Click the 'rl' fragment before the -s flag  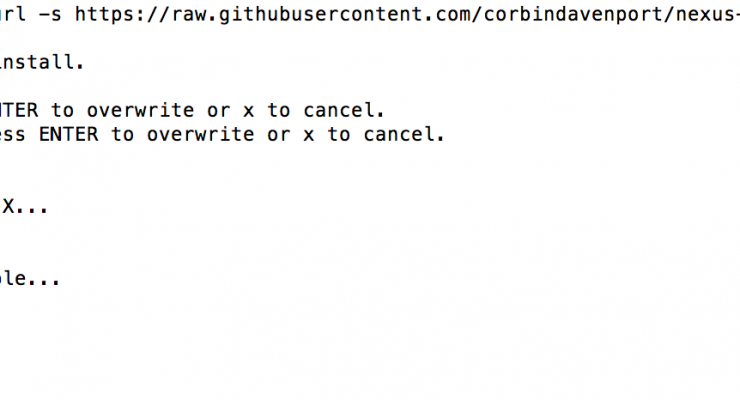tap(12, 14)
